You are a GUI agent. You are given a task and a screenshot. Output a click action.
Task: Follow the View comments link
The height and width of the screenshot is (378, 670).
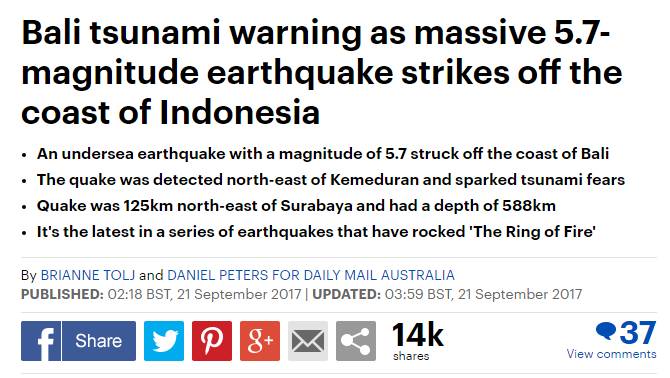coord(611,354)
